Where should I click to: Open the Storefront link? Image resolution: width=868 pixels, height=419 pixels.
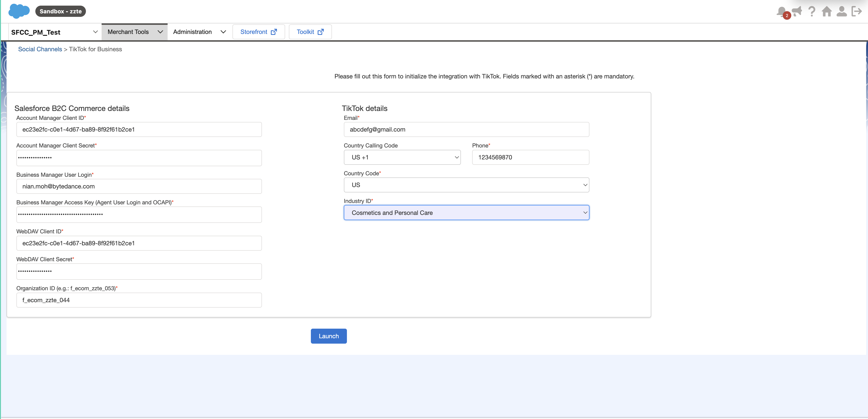(x=258, y=32)
